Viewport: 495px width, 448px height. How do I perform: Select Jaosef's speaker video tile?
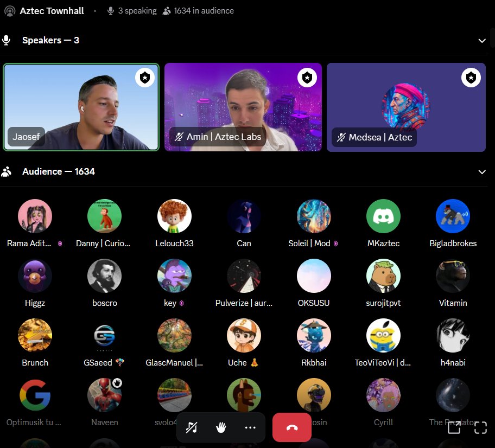point(81,107)
